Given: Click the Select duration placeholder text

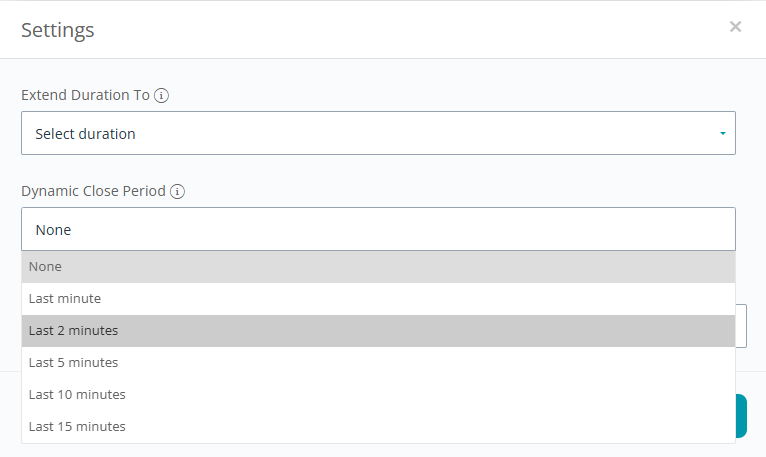Looking at the screenshot, I should [x=85, y=134].
